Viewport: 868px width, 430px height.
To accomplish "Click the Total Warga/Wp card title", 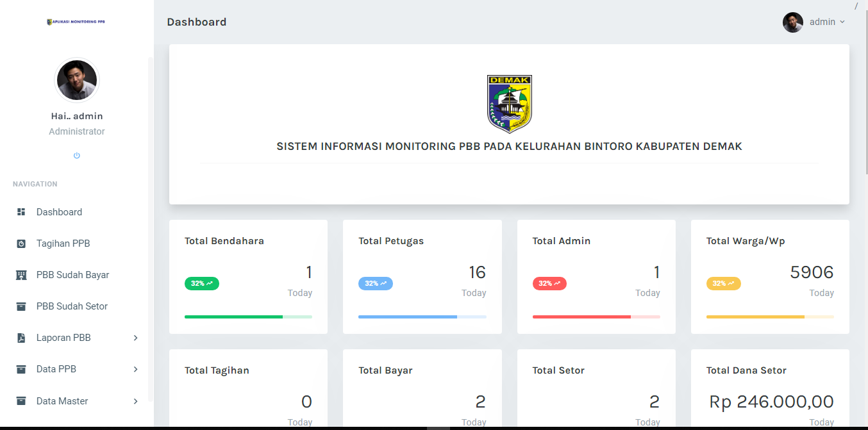I will click(x=746, y=241).
